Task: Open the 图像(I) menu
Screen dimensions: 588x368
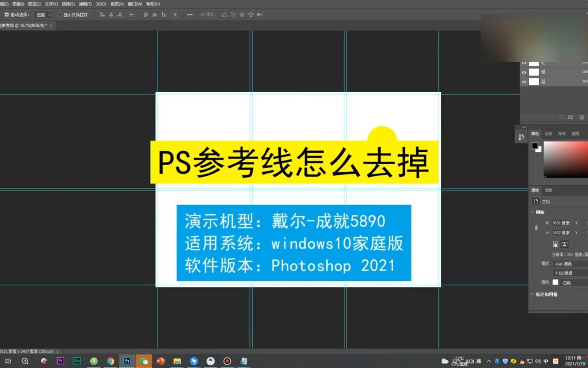Action: [x=18, y=4]
